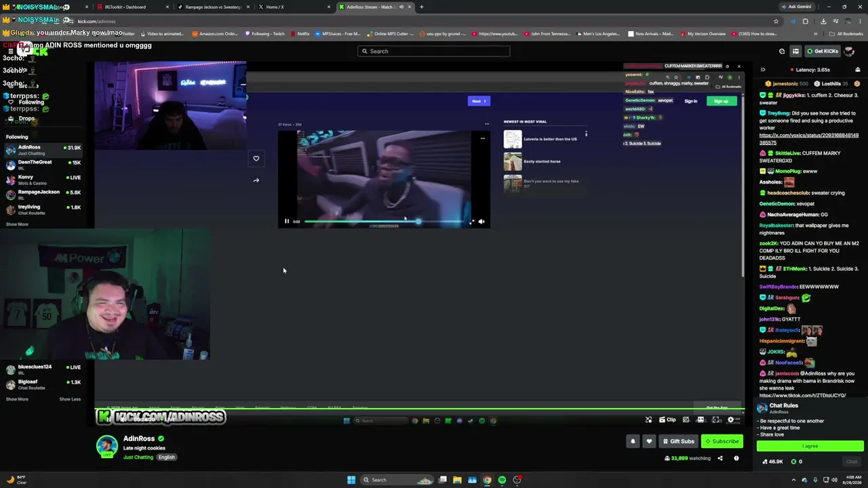Open Google Chrome from the taskbar

pos(487,480)
